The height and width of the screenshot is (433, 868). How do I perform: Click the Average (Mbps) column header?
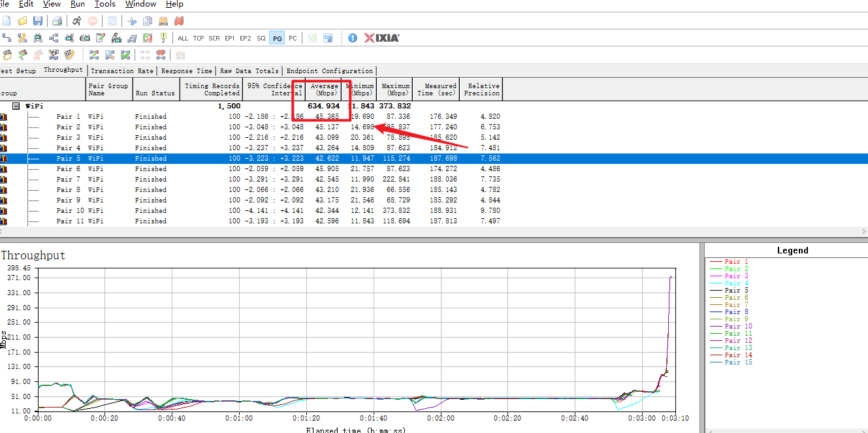[x=325, y=89]
